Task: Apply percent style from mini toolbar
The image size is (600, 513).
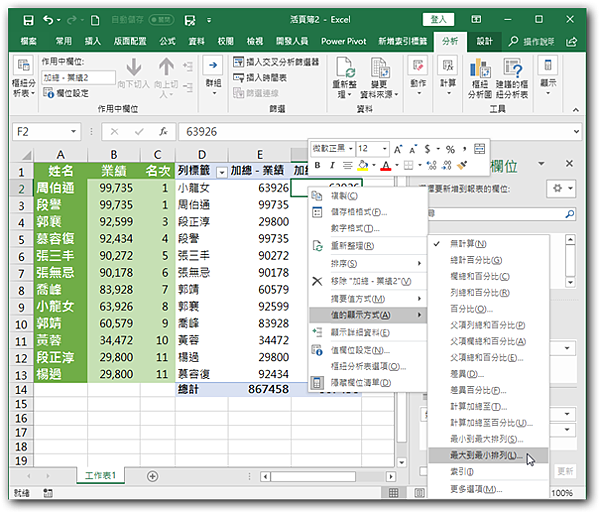Action: click(450, 148)
